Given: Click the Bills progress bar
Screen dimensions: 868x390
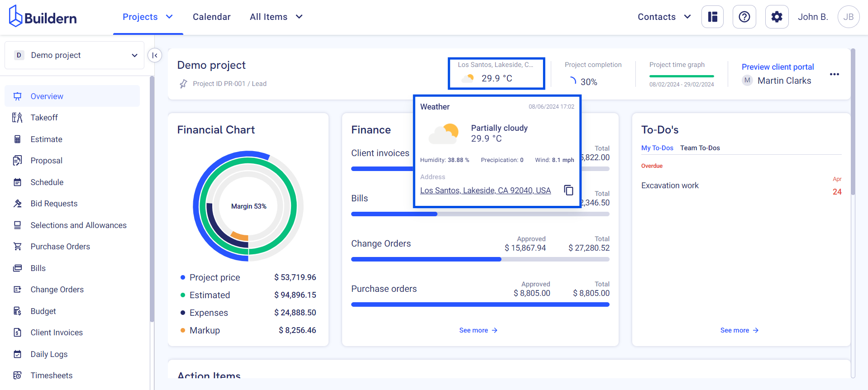Looking at the screenshot, I should tap(480, 214).
